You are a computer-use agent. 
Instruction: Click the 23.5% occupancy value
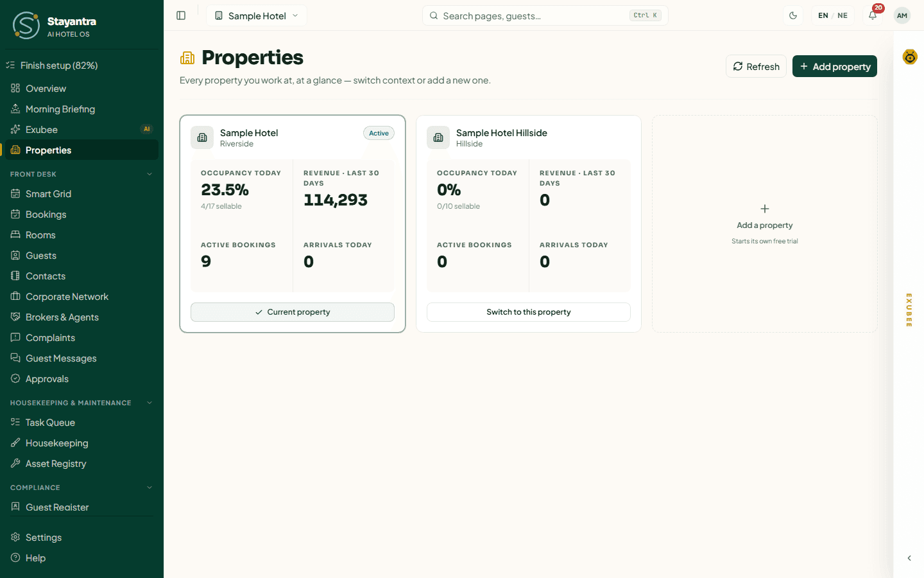[x=225, y=189]
